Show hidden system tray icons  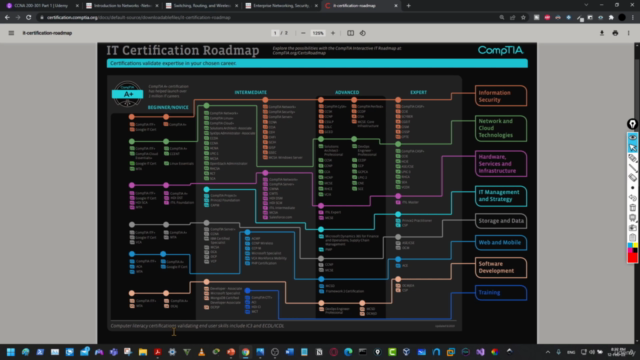(548, 352)
